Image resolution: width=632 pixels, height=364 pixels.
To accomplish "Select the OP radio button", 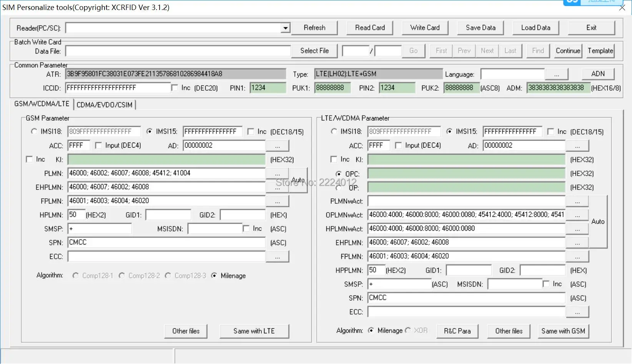I will 339,188.
